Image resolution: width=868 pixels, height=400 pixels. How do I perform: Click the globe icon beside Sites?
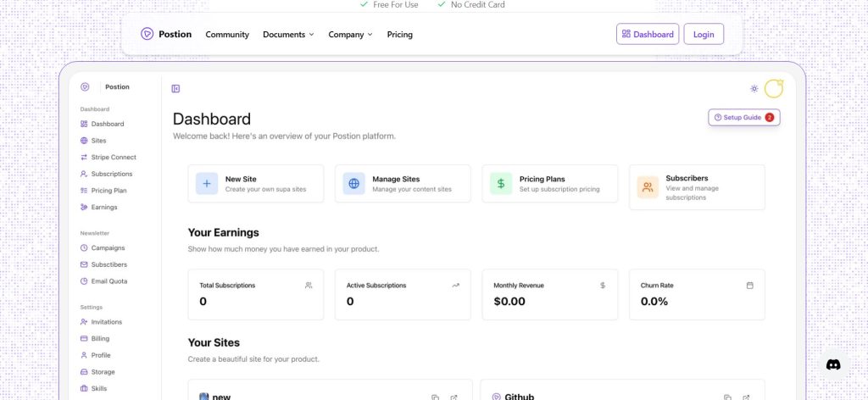tap(84, 141)
